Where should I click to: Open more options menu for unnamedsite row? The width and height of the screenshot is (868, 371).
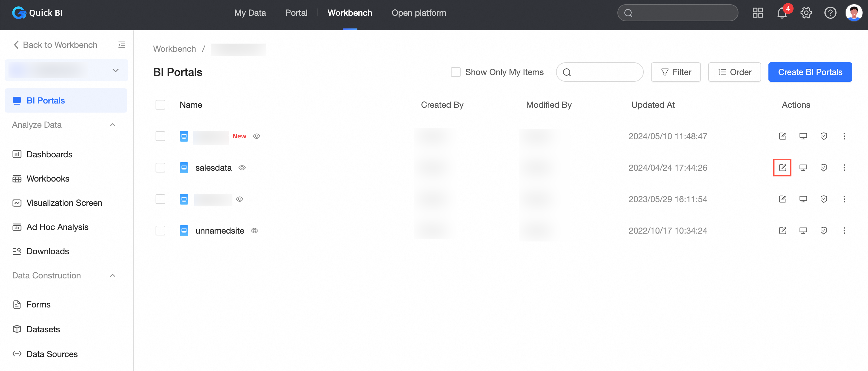[x=844, y=231]
